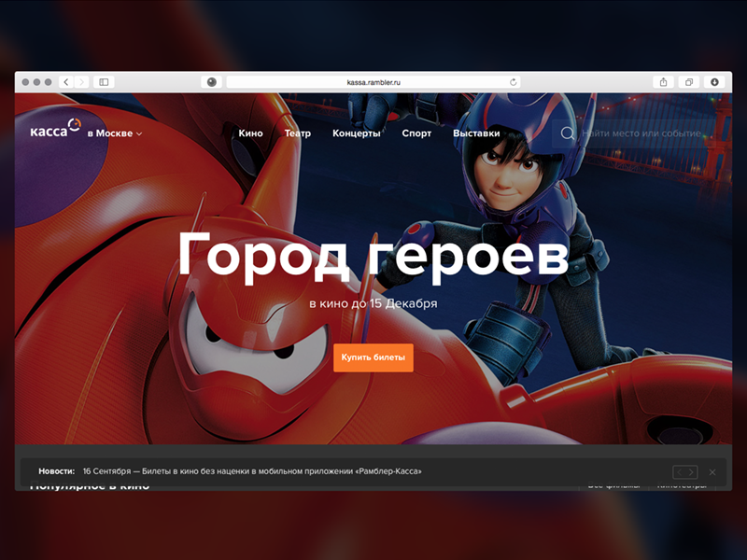Click the search magnifier icon
Image resolution: width=747 pixels, height=560 pixels.
(567, 133)
